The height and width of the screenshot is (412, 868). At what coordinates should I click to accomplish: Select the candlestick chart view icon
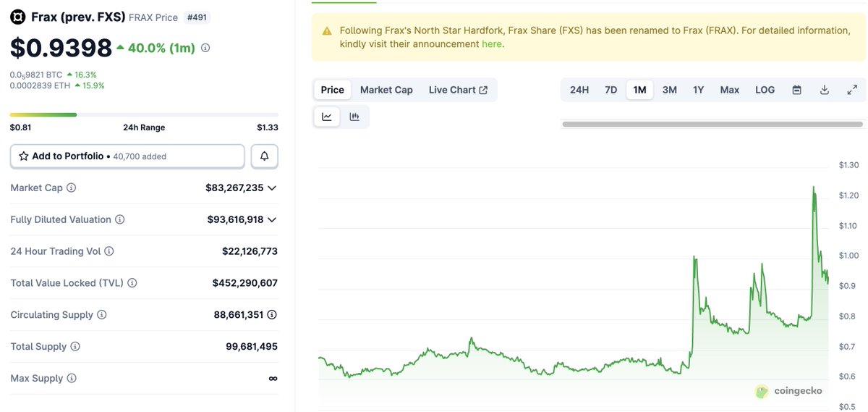click(354, 117)
